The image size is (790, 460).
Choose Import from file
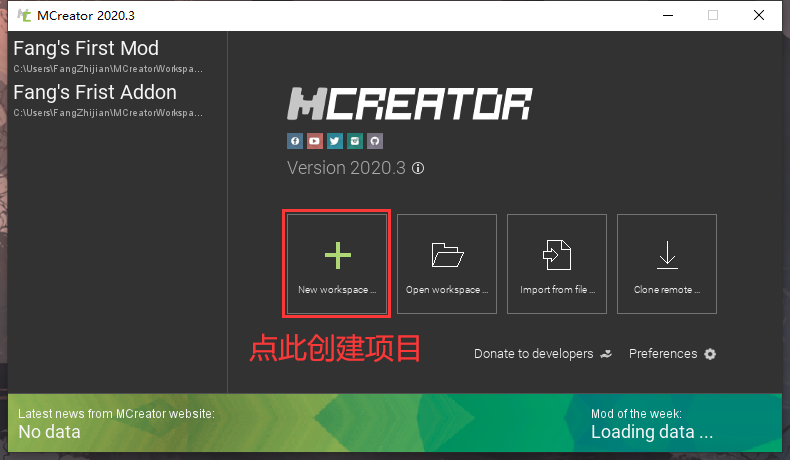557,264
